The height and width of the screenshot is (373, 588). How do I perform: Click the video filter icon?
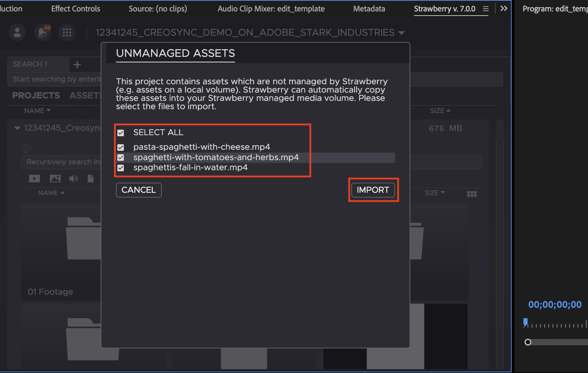tap(34, 179)
